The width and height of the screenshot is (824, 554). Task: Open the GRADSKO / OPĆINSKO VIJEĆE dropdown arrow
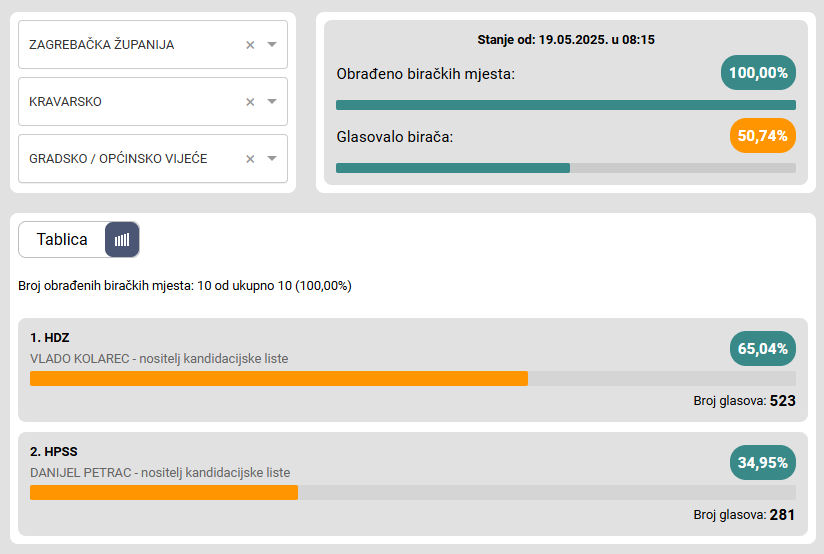tap(272, 159)
